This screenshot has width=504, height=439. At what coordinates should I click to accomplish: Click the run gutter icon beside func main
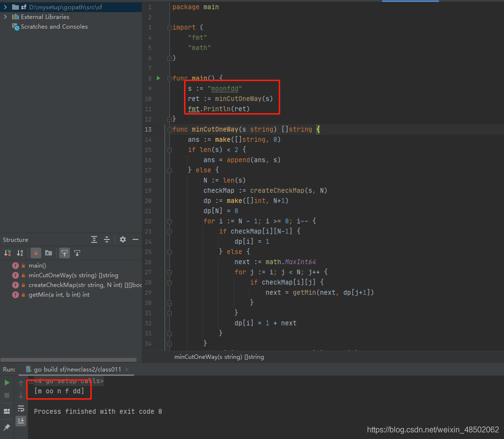(x=158, y=78)
